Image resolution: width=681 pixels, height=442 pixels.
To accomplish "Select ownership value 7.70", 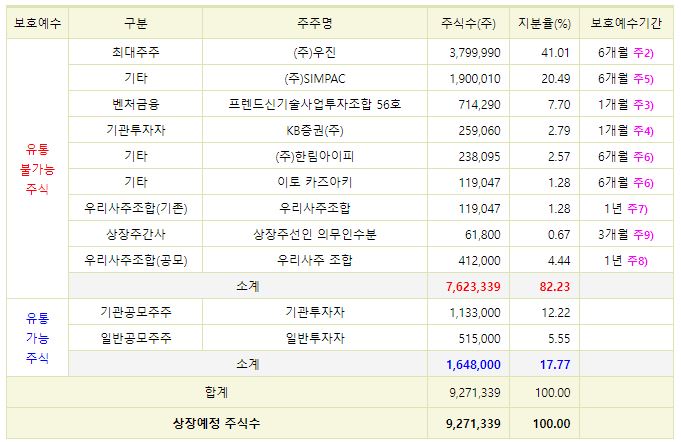I will (559, 105).
